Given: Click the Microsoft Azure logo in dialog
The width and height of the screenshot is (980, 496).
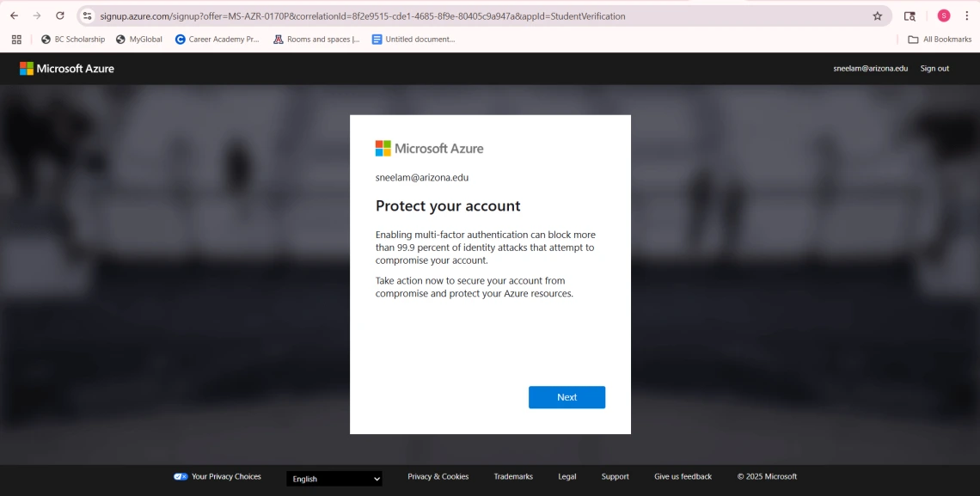Looking at the screenshot, I should tap(429, 149).
